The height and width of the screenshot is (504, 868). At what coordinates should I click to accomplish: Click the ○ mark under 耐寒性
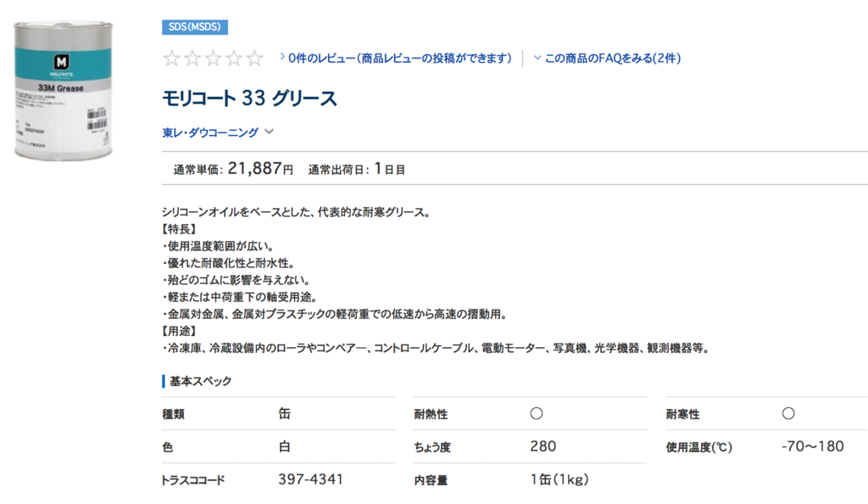coord(787,413)
